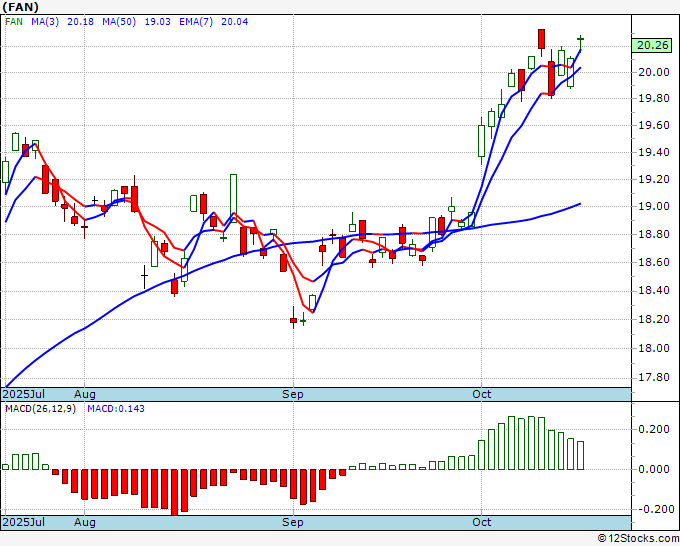Click the Aug label on price chart axis
The width and height of the screenshot is (680, 546).
point(85,394)
